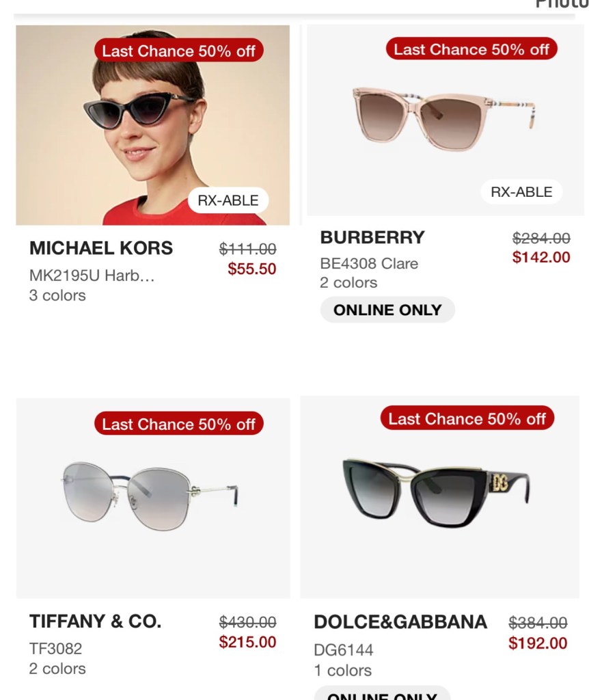Tap the Burberry Last Chance 50% off banner
Screen dimensions: 589x700
471,49
